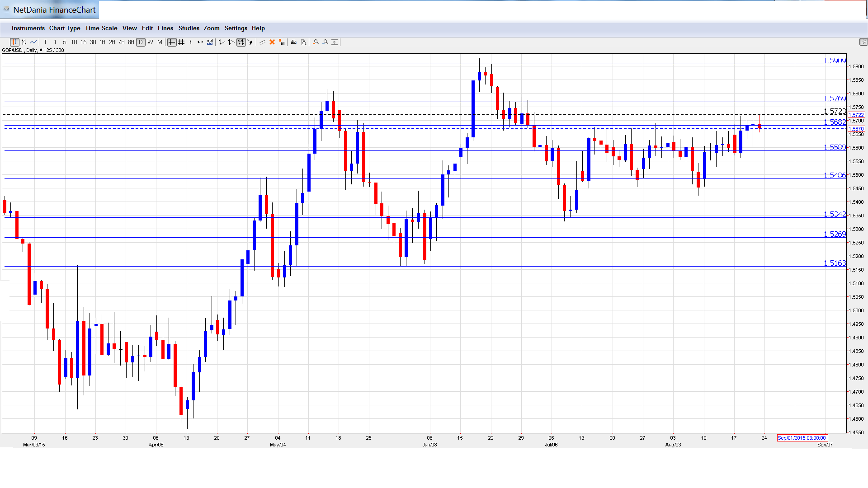This screenshot has height=488, width=868.
Task: Open the Studies menu
Action: pos(189,28)
